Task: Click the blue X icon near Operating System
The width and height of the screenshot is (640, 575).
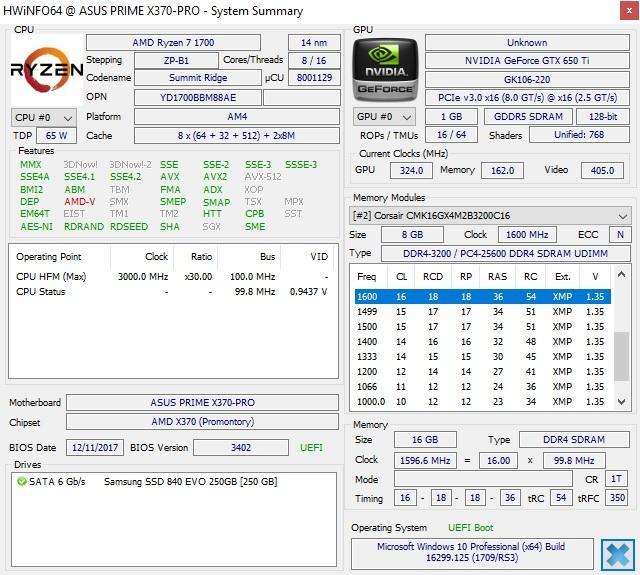Action: (618, 554)
